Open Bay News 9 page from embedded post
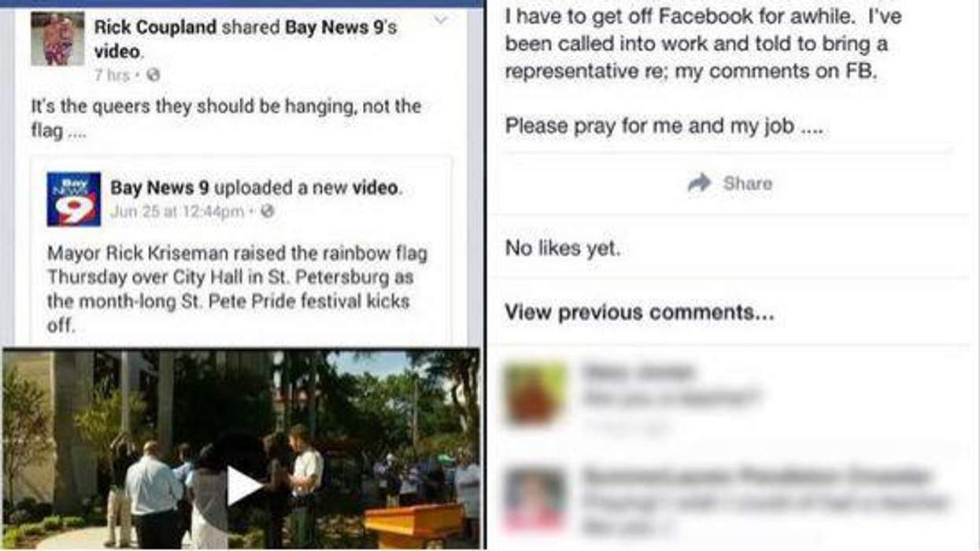The width and height of the screenshot is (980, 551). (x=160, y=188)
